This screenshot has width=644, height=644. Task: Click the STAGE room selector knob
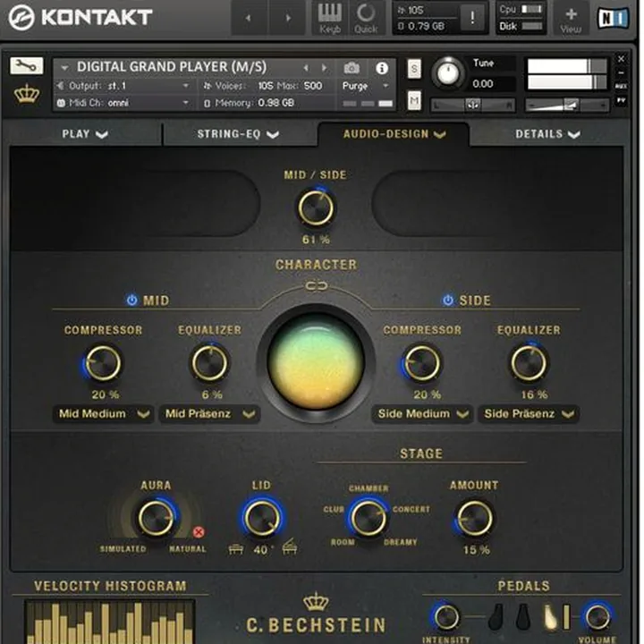click(369, 518)
